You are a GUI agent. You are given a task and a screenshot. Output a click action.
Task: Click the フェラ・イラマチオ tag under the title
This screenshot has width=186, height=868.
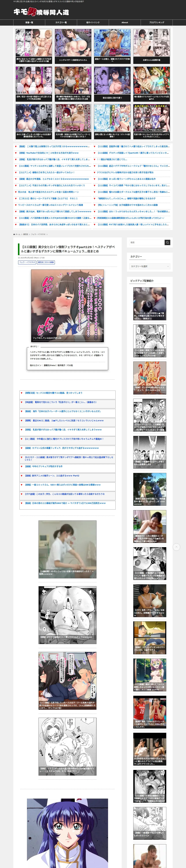(x=27, y=262)
